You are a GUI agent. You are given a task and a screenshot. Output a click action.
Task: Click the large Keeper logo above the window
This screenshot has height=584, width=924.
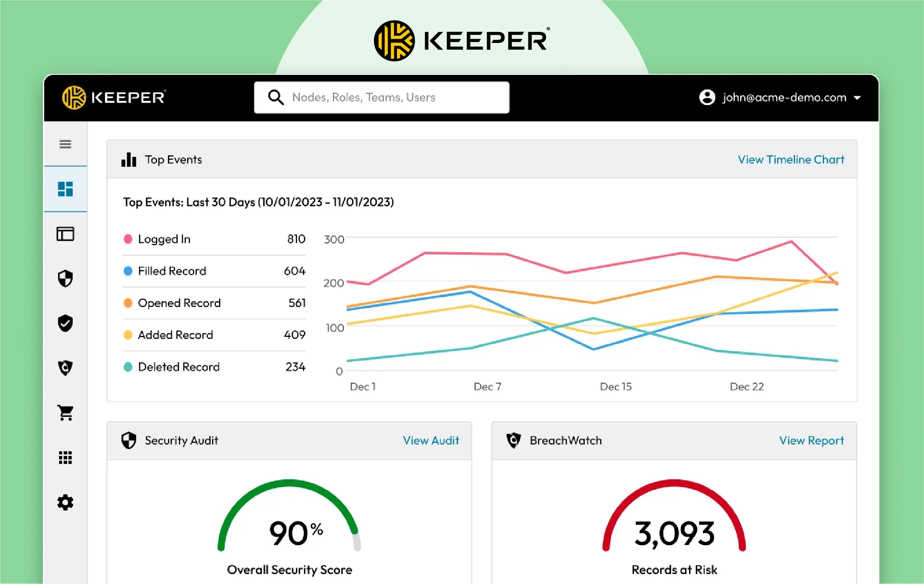click(462, 41)
